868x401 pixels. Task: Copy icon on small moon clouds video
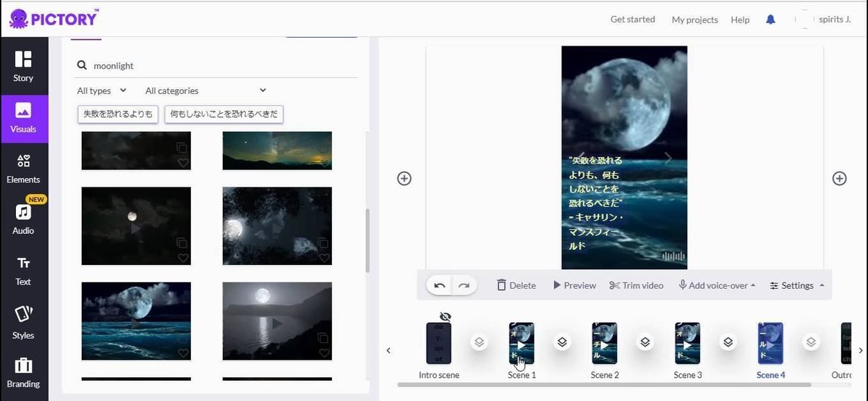[x=182, y=242]
